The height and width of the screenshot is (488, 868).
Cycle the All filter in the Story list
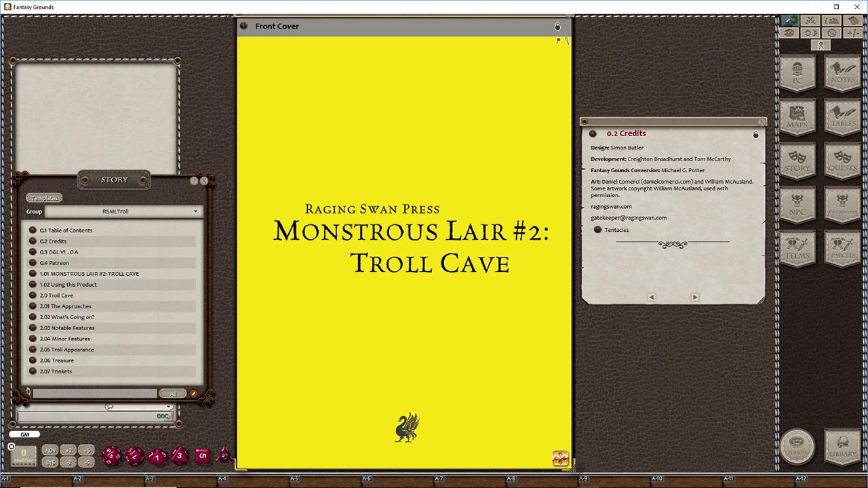pyautogui.click(x=172, y=393)
